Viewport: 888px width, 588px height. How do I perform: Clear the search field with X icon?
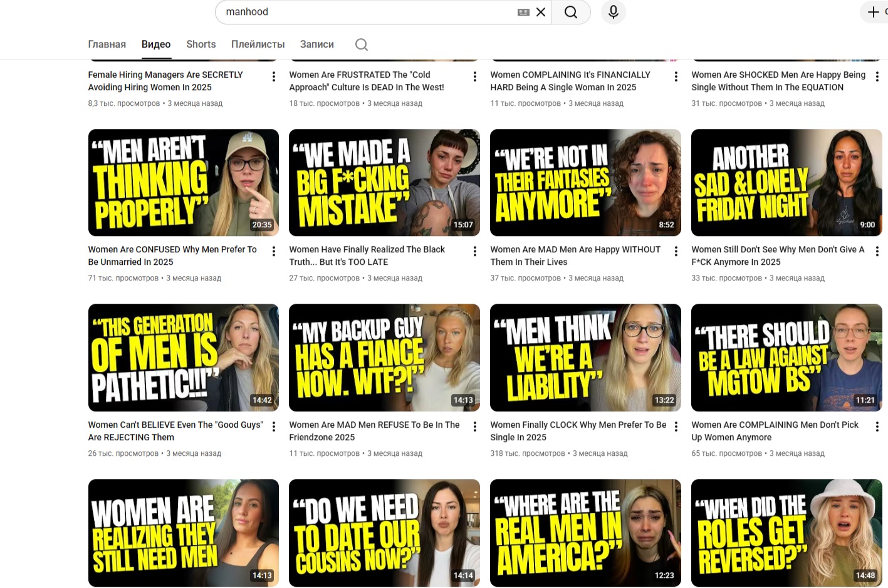(541, 12)
